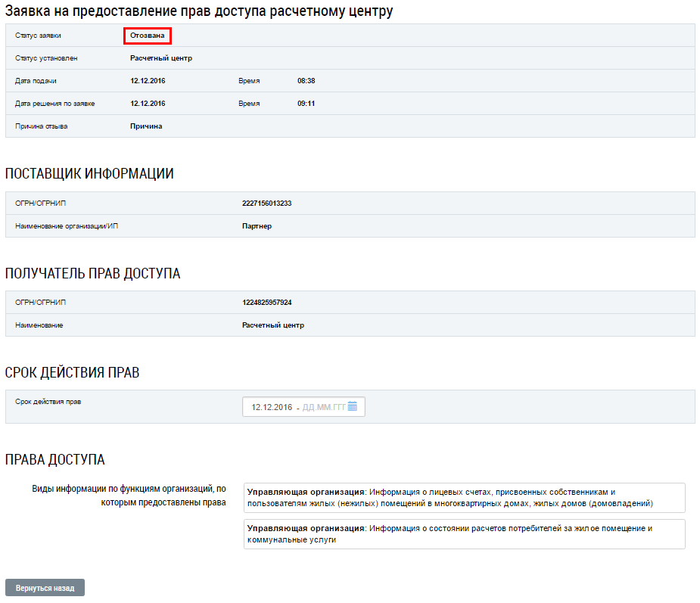Click the "ПРАВА ДОСТУПА" section heading
The width and height of the screenshot is (700, 603).
[55, 460]
